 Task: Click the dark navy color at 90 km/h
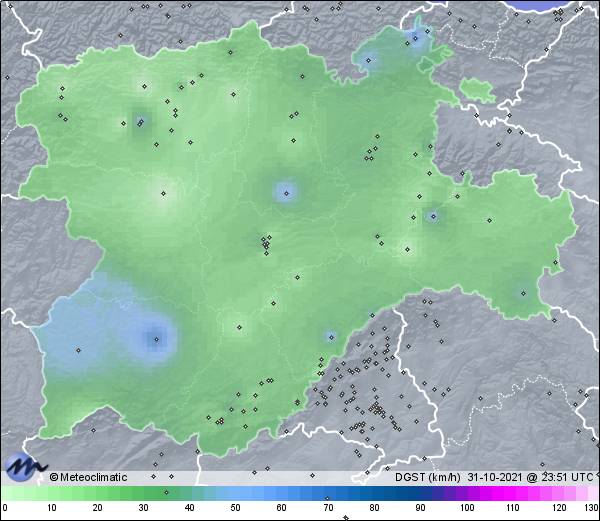[x=420, y=493]
